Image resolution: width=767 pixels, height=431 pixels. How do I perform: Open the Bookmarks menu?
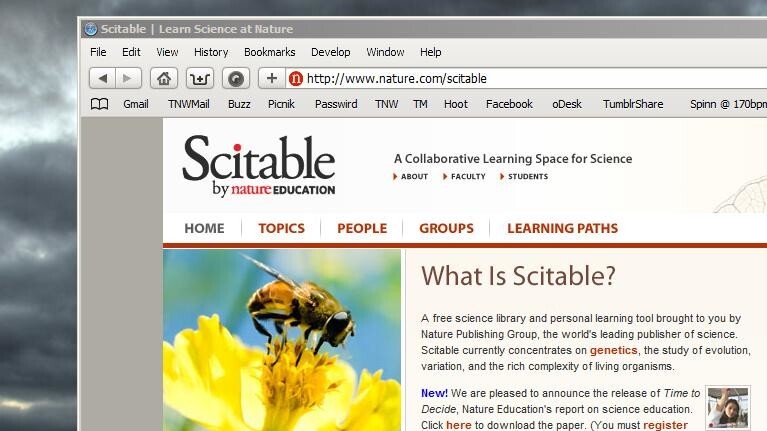[270, 52]
